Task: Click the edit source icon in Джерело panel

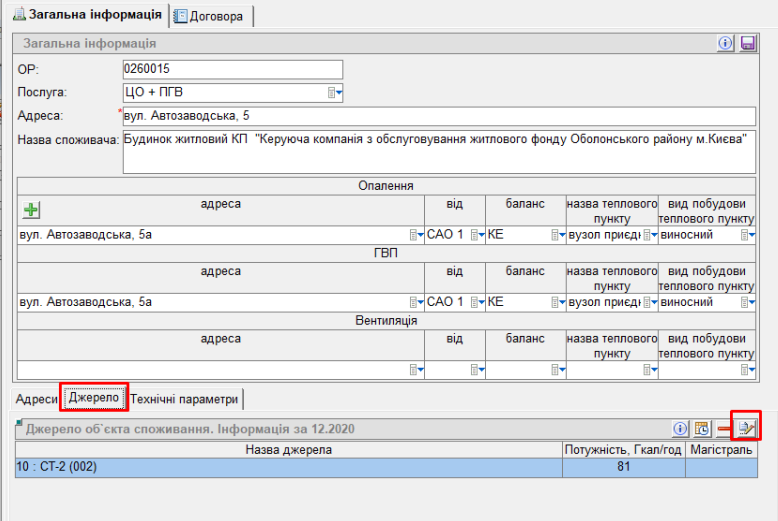Action: coord(745,428)
